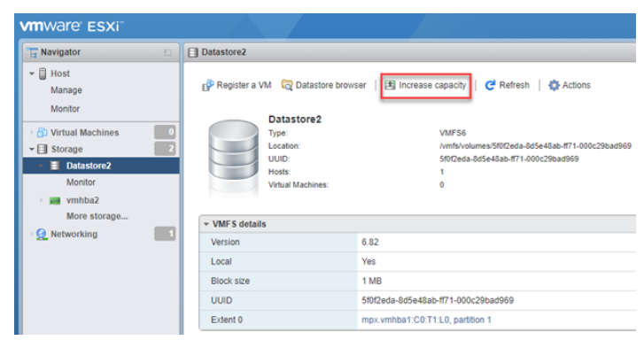Select Datastore2 in Navigator tree
The image size is (644, 348).
(89, 166)
